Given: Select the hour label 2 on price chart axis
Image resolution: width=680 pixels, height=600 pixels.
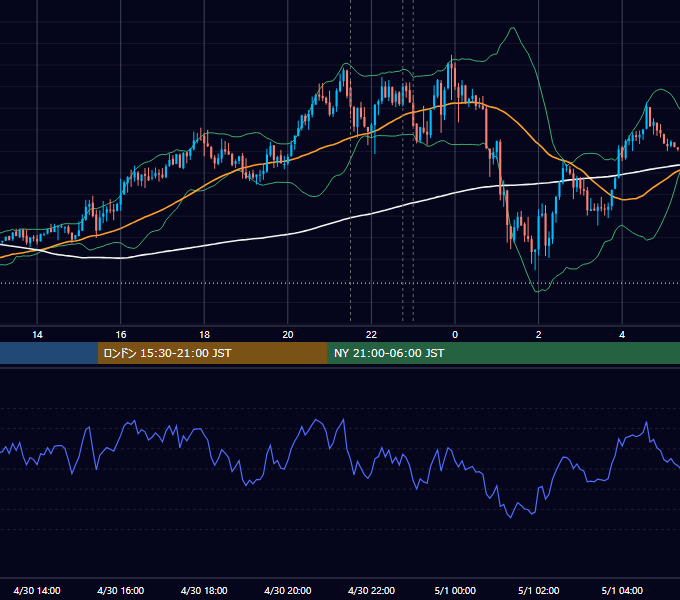Looking at the screenshot, I should [x=539, y=335].
